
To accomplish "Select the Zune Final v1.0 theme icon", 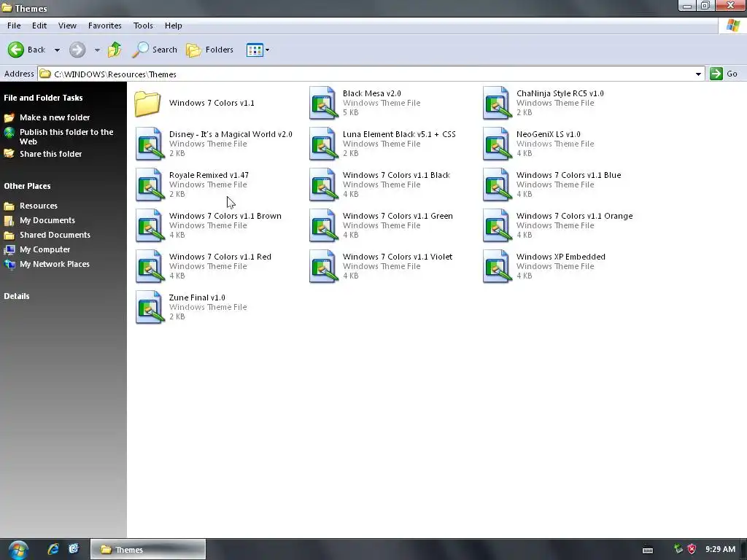I will click(150, 307).
